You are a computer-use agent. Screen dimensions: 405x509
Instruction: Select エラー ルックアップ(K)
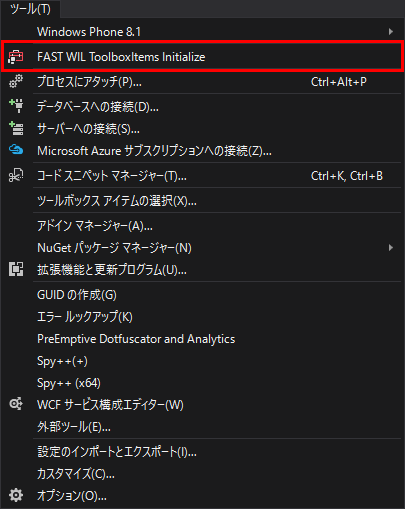click(202, 317)
